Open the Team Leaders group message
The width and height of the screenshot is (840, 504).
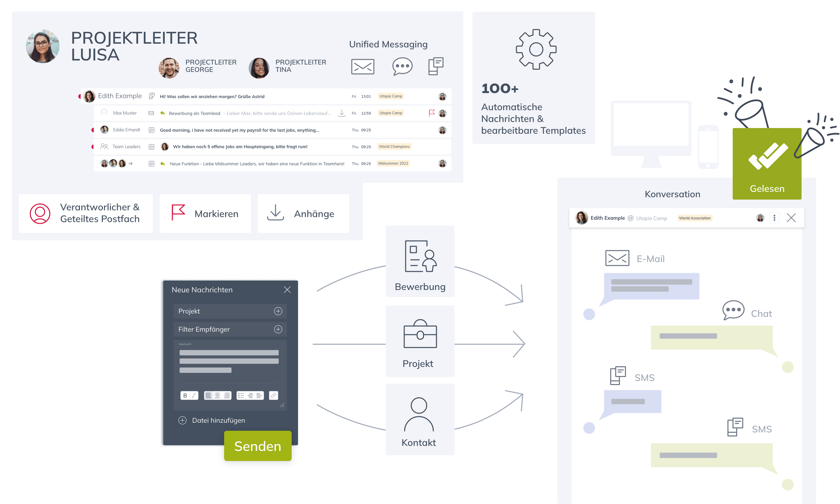coord(272,146)
